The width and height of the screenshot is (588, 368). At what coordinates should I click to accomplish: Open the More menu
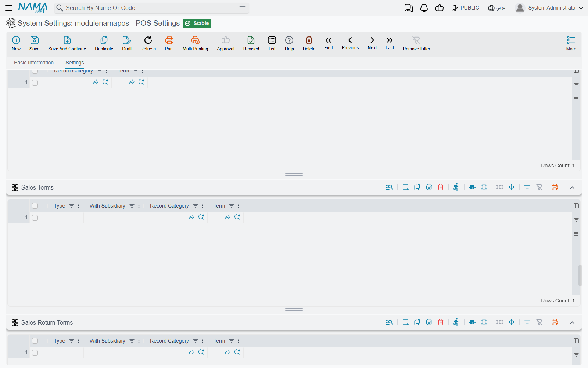[x=571, y=43]
